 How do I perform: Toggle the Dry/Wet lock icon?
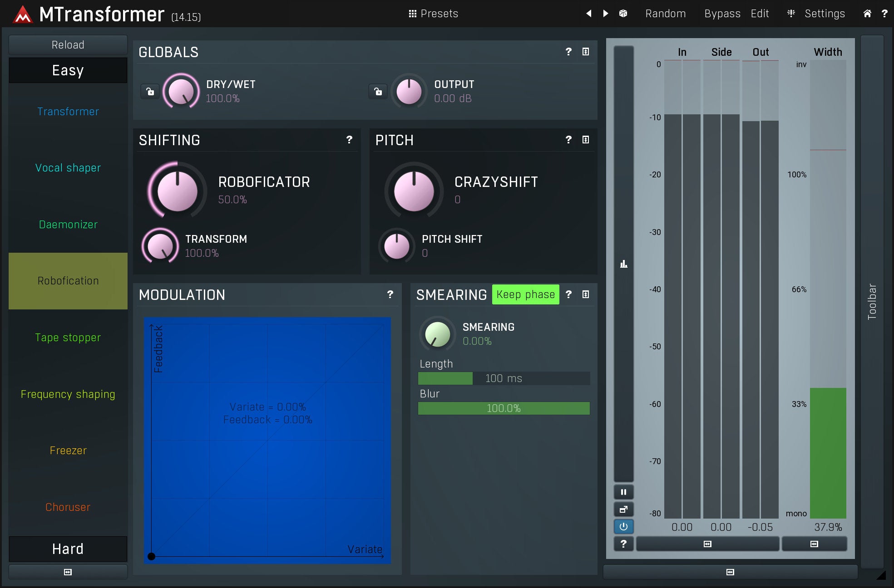click(150, 92)
